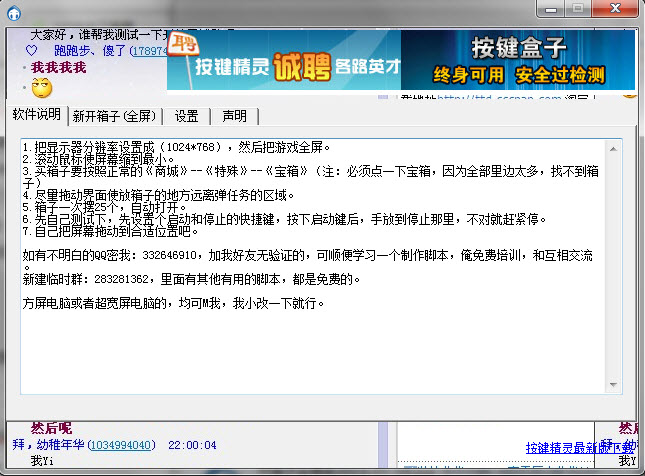Viewport: 645px width, 476px height.
Task: Click instruction line 1 about 1024*768 resolution
Action: pyautogui.click(x=176, y=147)
